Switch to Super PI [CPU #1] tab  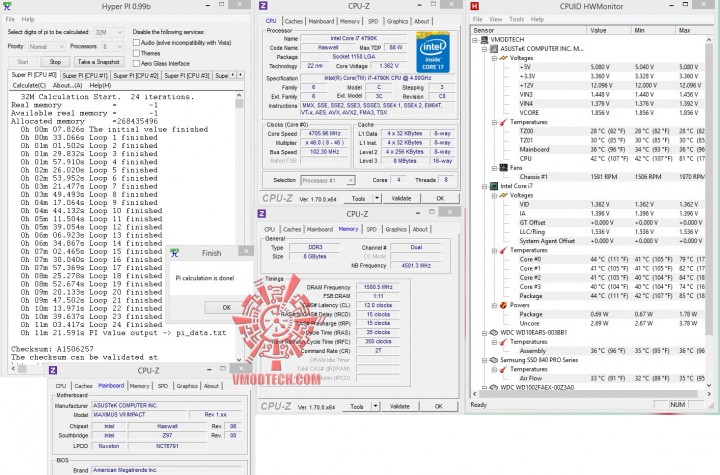[x=84, y=75]
